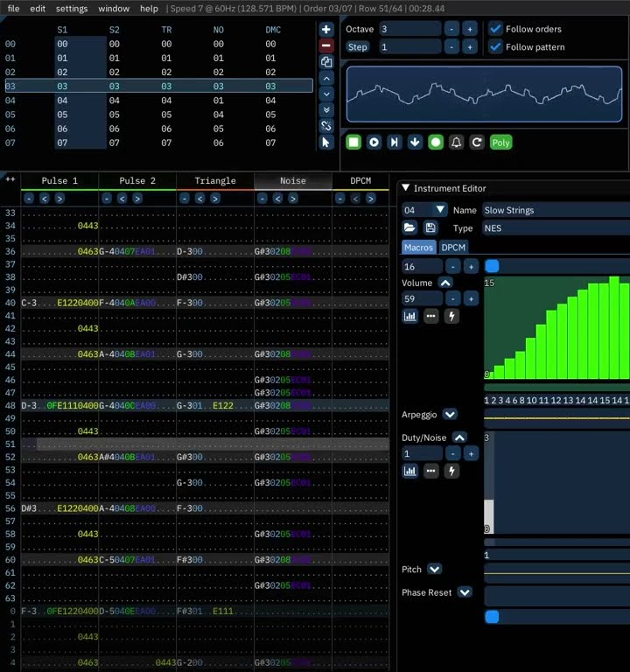The width and height of the screenshot is (630, 672).
Task: Set Duty/Noise macro to LFO mode
Action: pyautogui.click(x=451, y=471)
